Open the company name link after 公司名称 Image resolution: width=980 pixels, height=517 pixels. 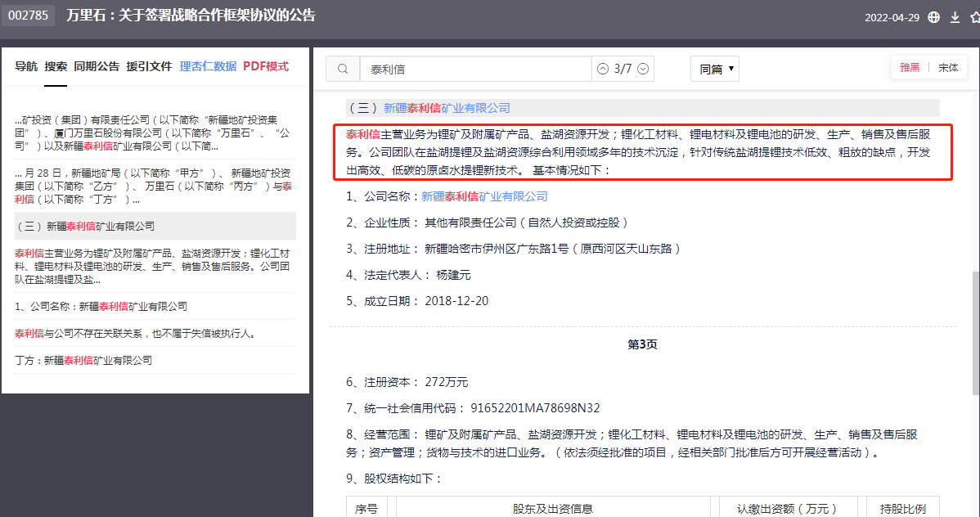483,196
